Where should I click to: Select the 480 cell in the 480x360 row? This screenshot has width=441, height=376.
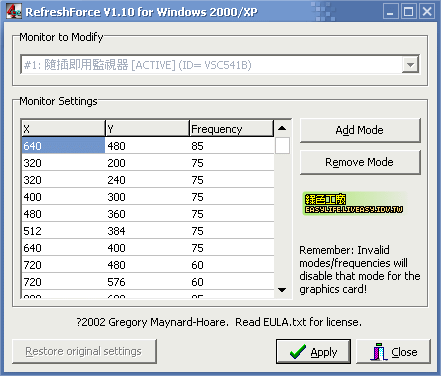pos(63,214)
